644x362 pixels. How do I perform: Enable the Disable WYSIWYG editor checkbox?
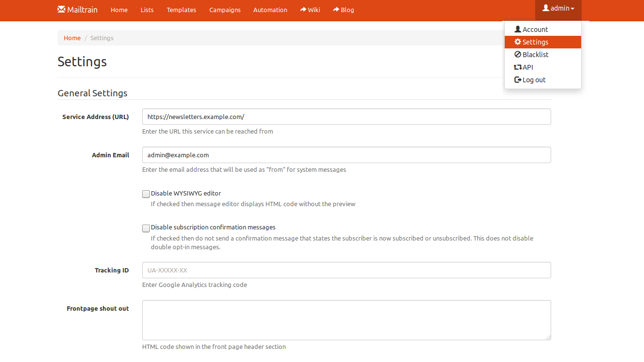(146, 194)
